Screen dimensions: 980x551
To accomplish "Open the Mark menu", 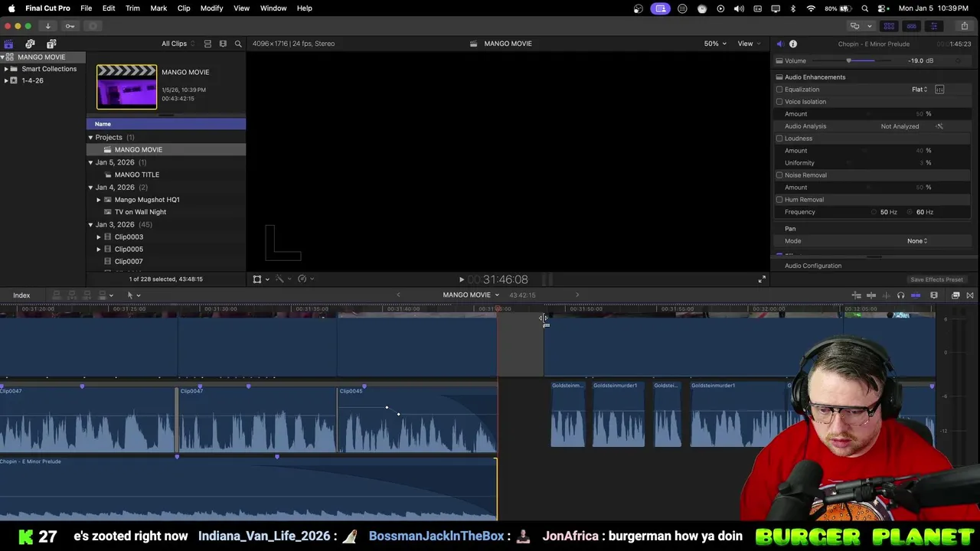I will coord(158,8).
